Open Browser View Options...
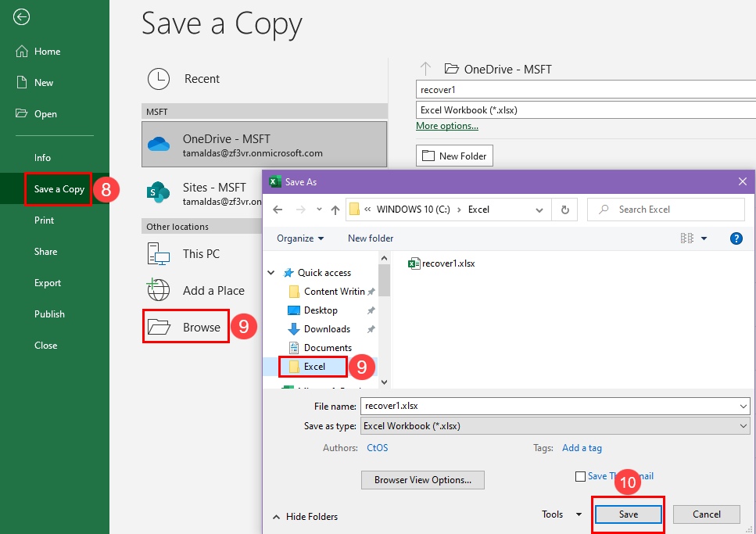The height and width of the screenshot is (534, 756). tap(423, 480)
